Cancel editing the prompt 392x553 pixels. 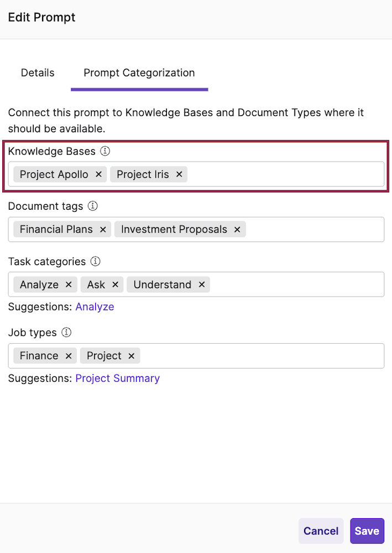(x=321, y=531)
